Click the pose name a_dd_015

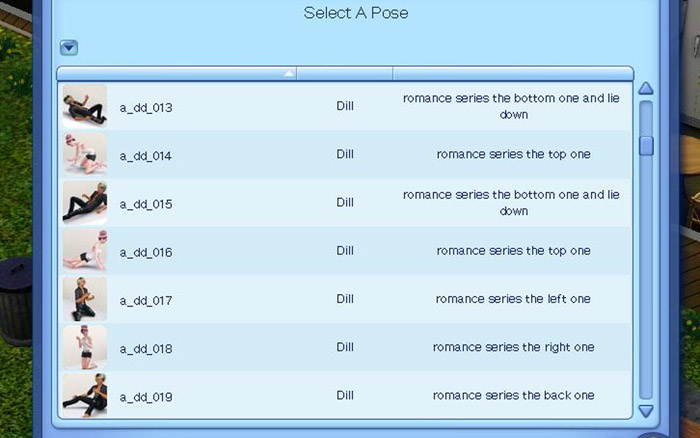point(146,204)
